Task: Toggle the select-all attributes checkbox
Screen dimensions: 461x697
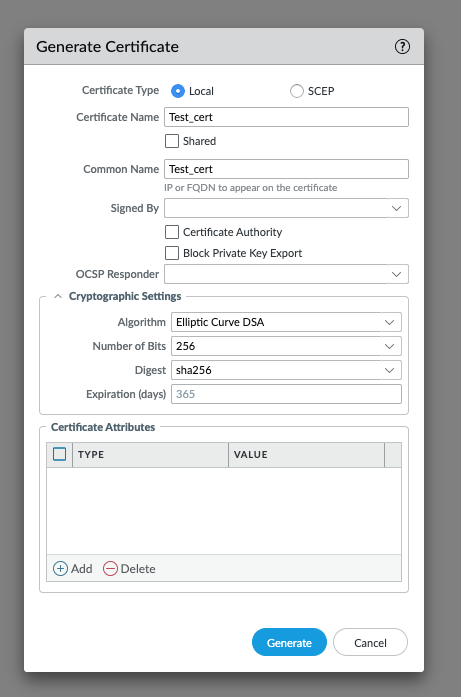Action: (60, 454)
